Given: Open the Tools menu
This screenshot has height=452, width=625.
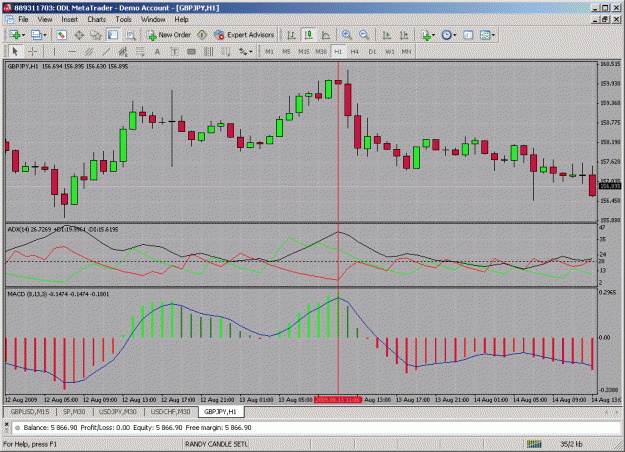Looking at the screenshot, I should coord(124,19).
